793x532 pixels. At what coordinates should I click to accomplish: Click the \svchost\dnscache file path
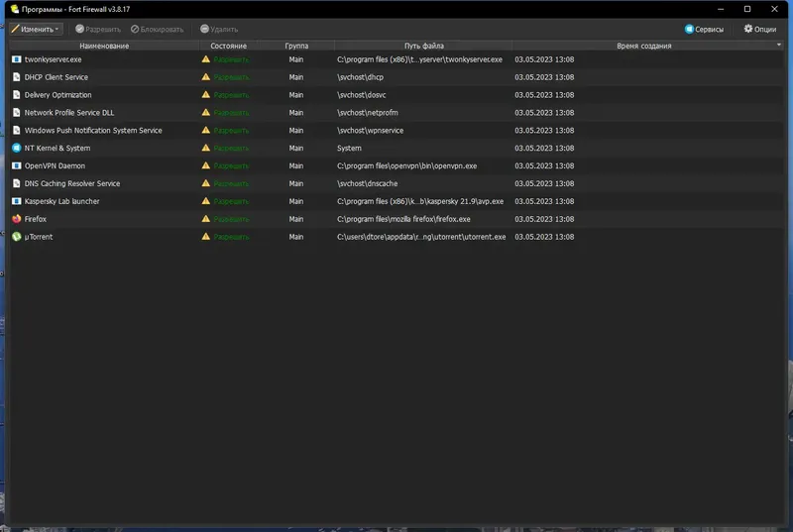[367, 183]
